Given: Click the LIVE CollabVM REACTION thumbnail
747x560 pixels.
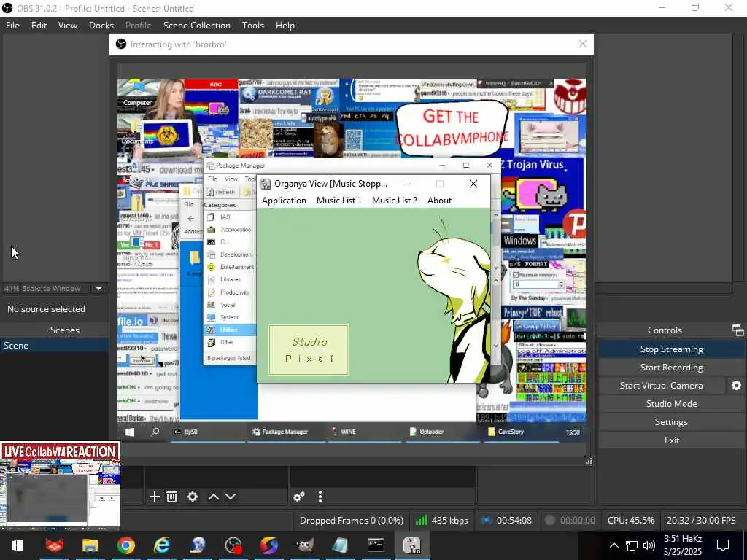Looking at the screenshot, I should 60,485.
